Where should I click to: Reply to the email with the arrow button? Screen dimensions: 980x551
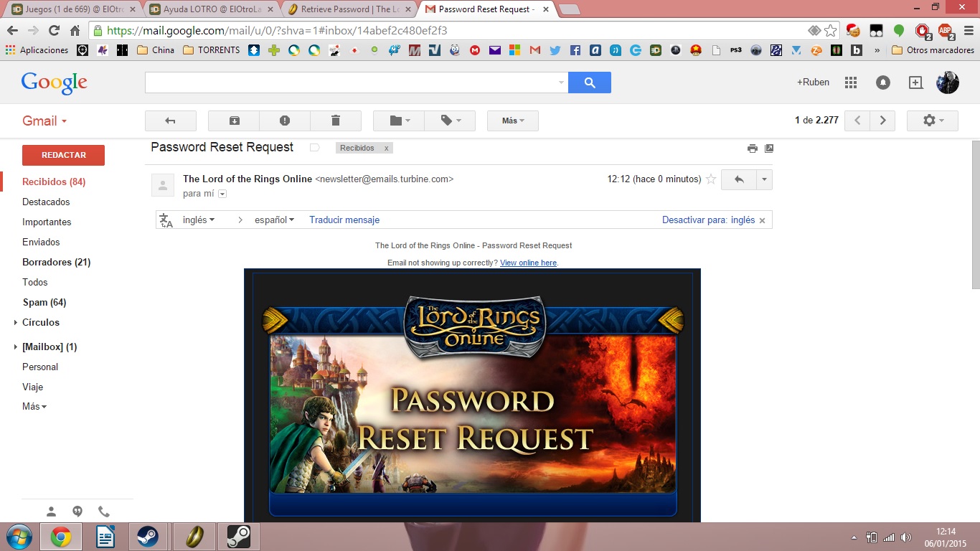[739, 179]
